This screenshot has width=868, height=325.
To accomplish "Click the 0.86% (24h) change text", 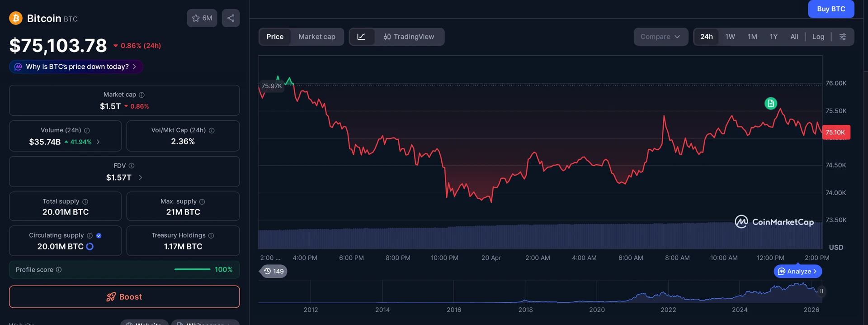I will pos(141,46).
